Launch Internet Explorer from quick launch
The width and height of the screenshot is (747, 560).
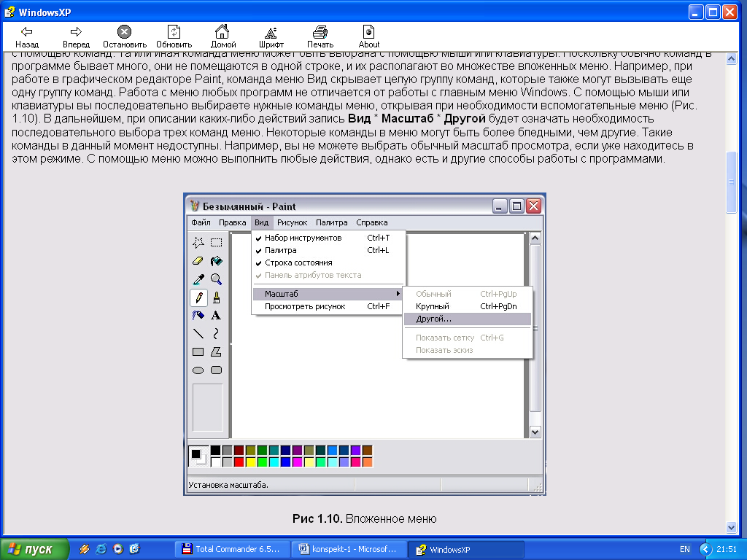pyautogui.click(x=101, y=549)
